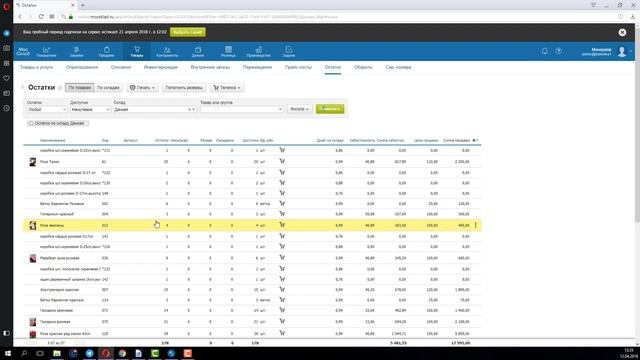Open table column settings gear

point(475,140)
